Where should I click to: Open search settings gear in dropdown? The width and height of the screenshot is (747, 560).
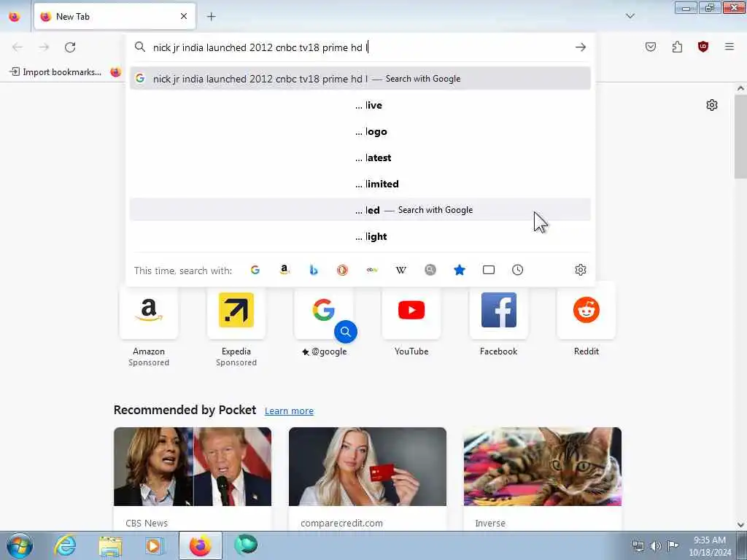pyautogui.click(x=580, y=270)
